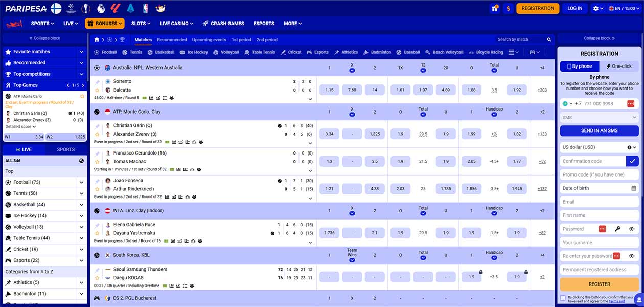Image resolution: width=644 pixels, height=307 pixels.
Task: Open the +303 more markets link
Action: point(542,90)
